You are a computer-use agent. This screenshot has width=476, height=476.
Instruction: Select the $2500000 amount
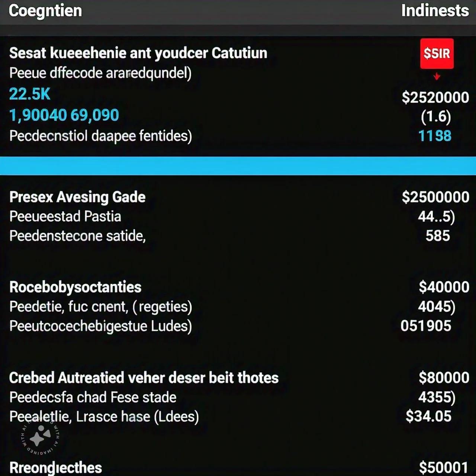435,197
